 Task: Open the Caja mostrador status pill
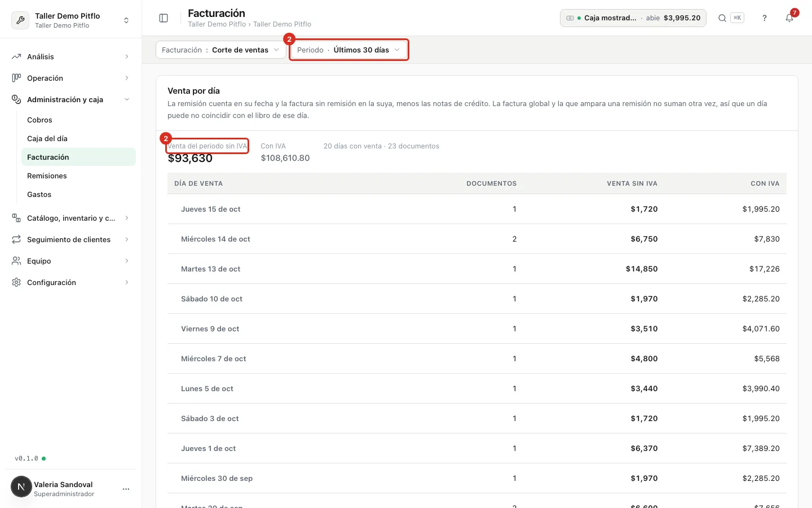coord(633,18)
